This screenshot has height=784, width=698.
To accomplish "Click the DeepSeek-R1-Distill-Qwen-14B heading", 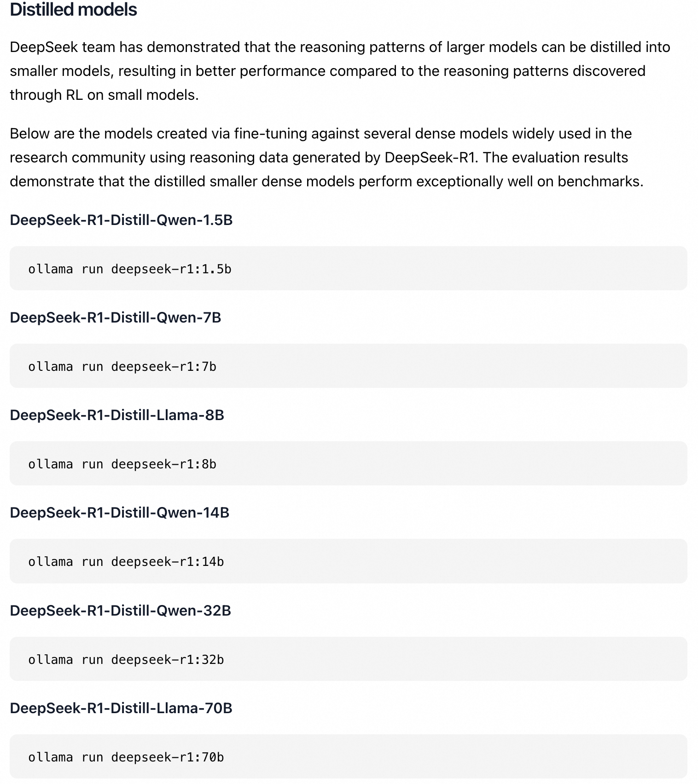I will tap(119, 513).
